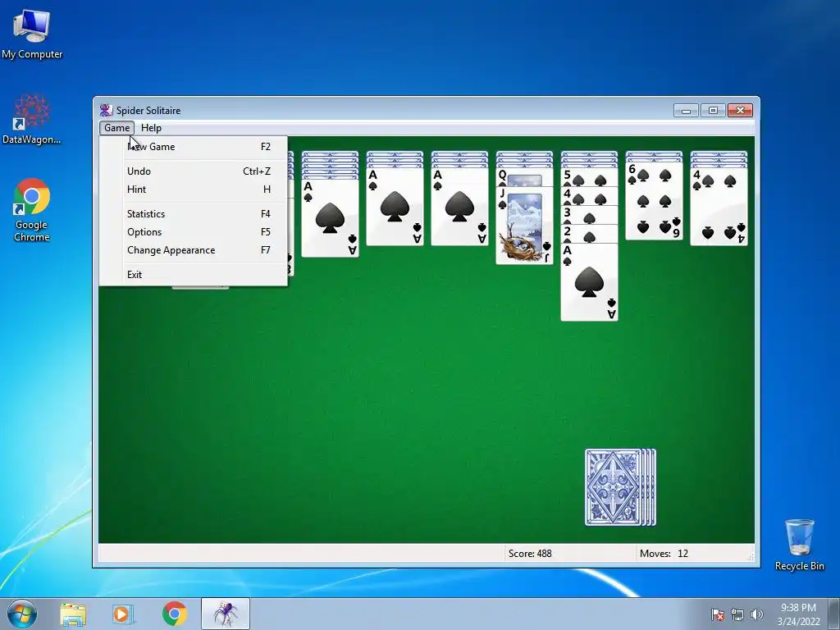Click the 4 of spades in last column
This screenshot has height=630, width=840.
(719, 206)
